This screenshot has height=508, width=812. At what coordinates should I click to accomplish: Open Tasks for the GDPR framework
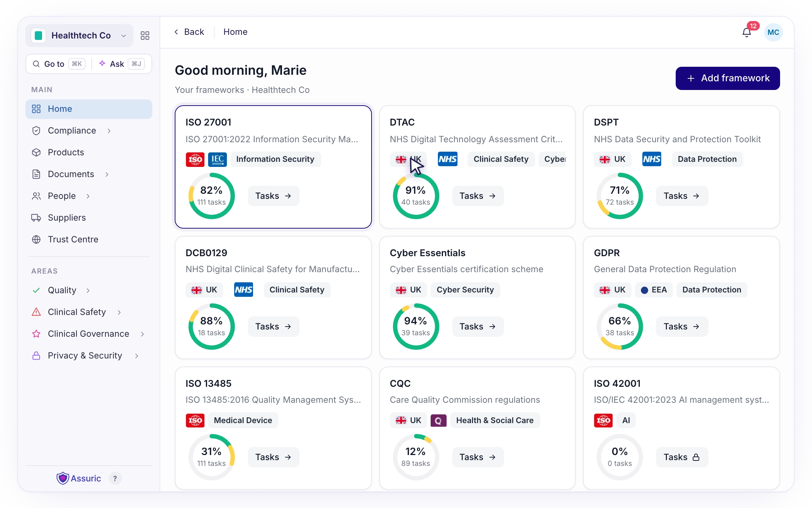(x=681, y=327)
